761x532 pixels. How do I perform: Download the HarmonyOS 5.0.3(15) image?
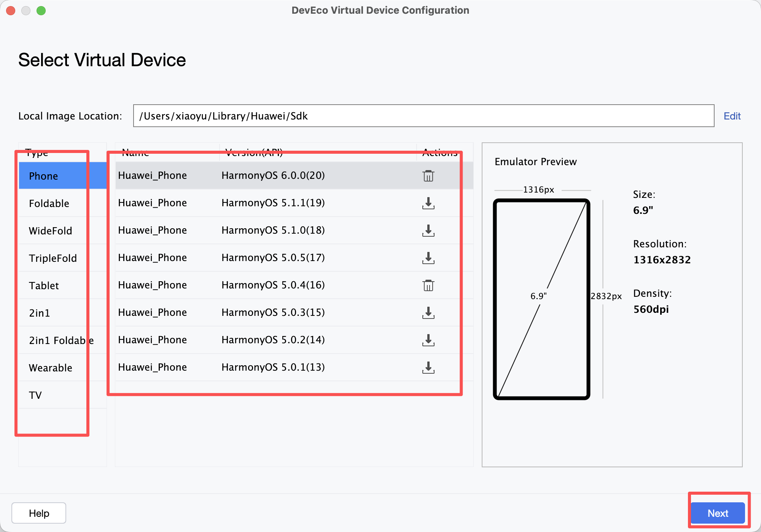[x=428, y=313]
